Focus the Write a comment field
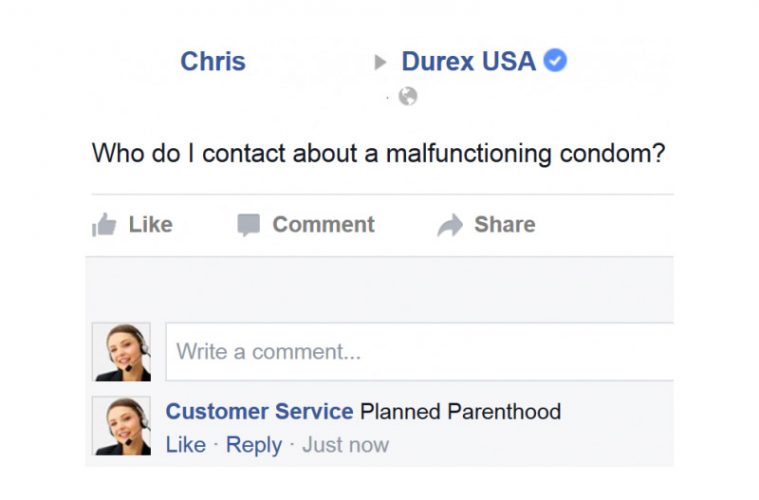The width and height of the screenshot is (759, 500). point(420,352)
